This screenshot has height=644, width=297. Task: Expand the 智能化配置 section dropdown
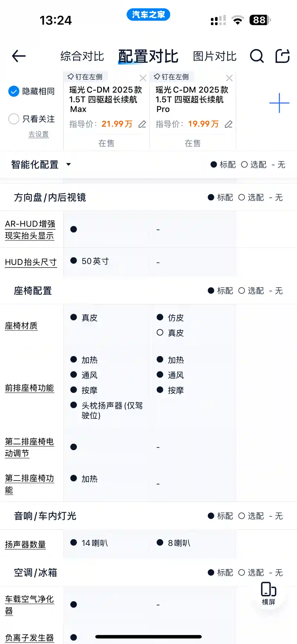click(68, 164)
